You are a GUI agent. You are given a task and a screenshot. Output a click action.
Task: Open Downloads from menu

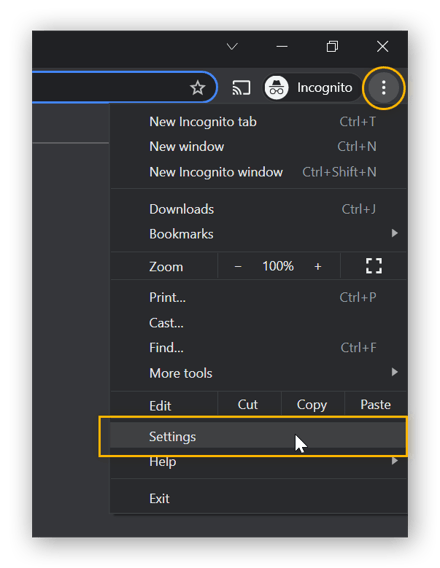(x=259, y=209)
